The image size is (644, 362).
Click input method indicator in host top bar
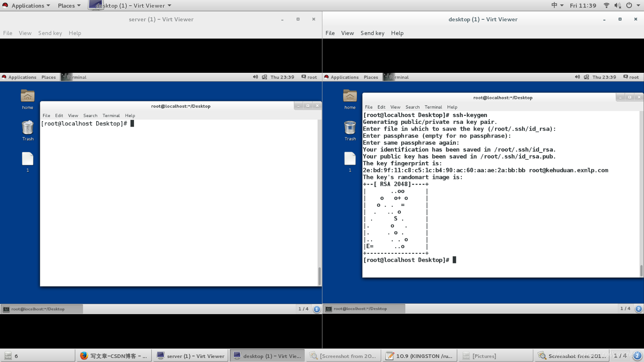(557, 5)
